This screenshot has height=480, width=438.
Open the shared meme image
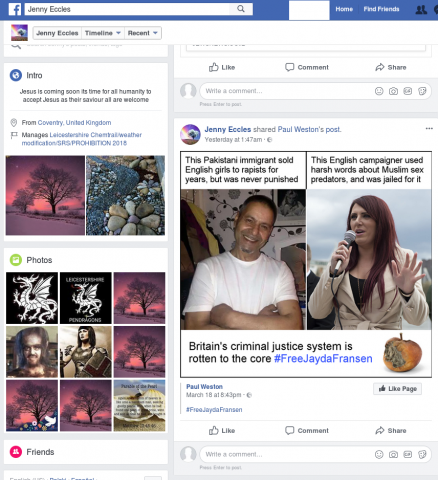pos(306,264)
